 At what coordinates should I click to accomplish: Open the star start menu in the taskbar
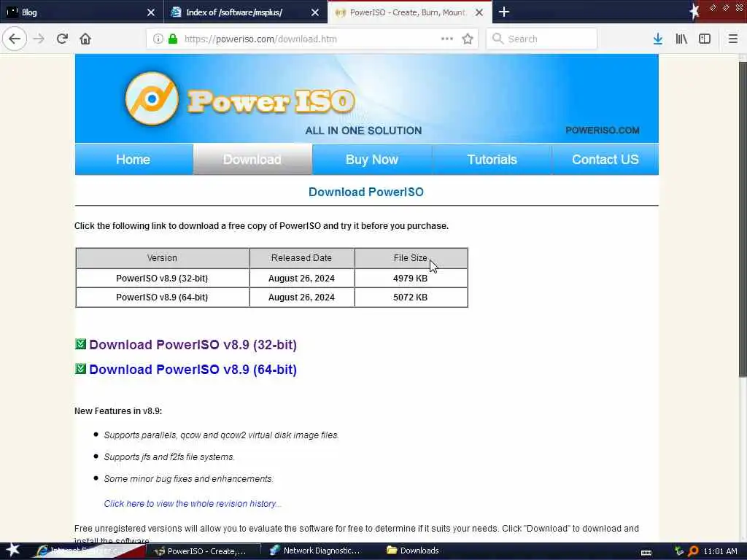click(13, 551)
